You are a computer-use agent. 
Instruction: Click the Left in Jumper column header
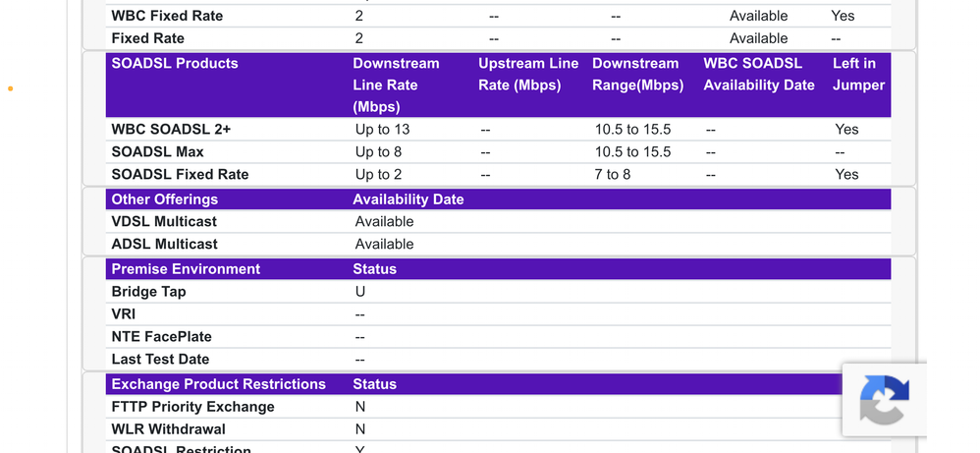coord(858,74)
